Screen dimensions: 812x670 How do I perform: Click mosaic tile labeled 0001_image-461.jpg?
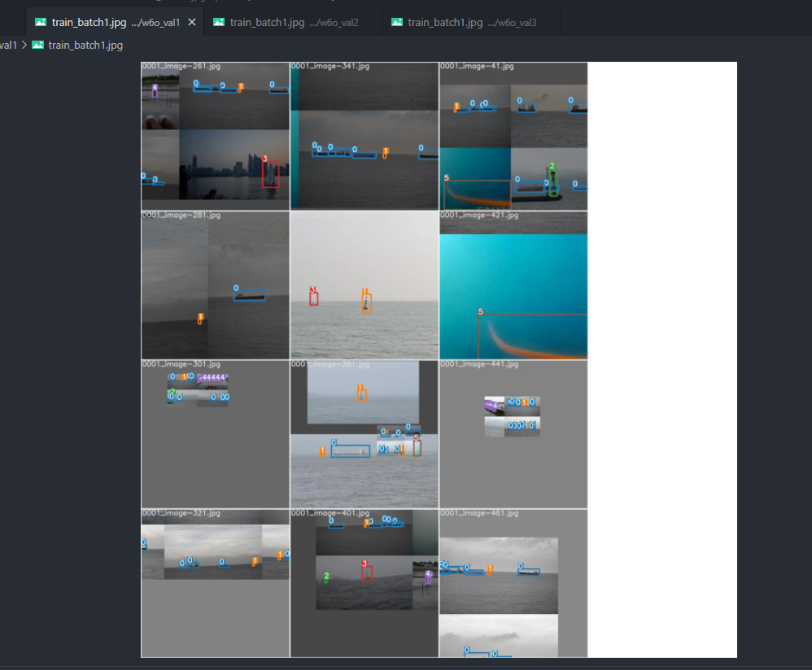click(x=513, y=583)
